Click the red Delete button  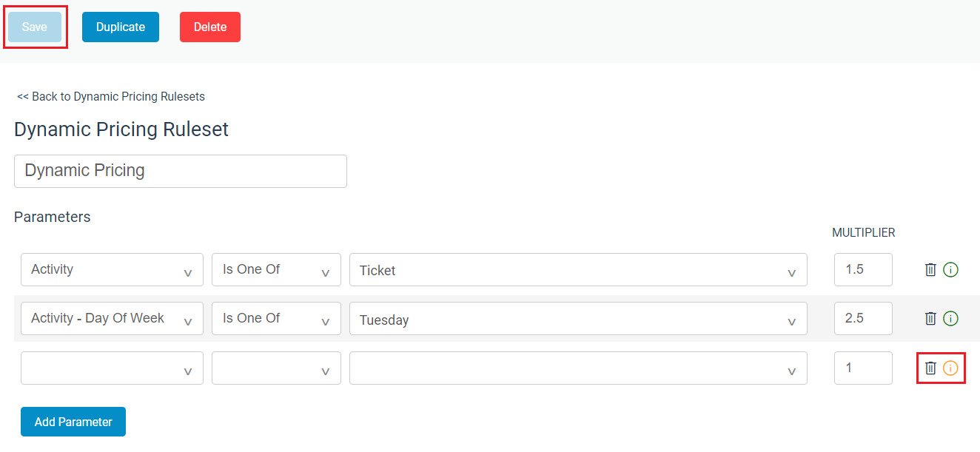tap(210, 27)
